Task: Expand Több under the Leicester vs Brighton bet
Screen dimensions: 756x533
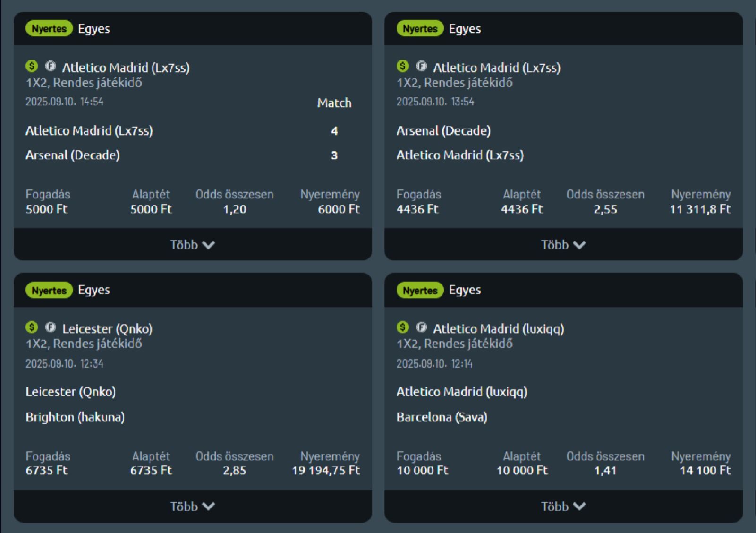Action: (x=192, y=507)
